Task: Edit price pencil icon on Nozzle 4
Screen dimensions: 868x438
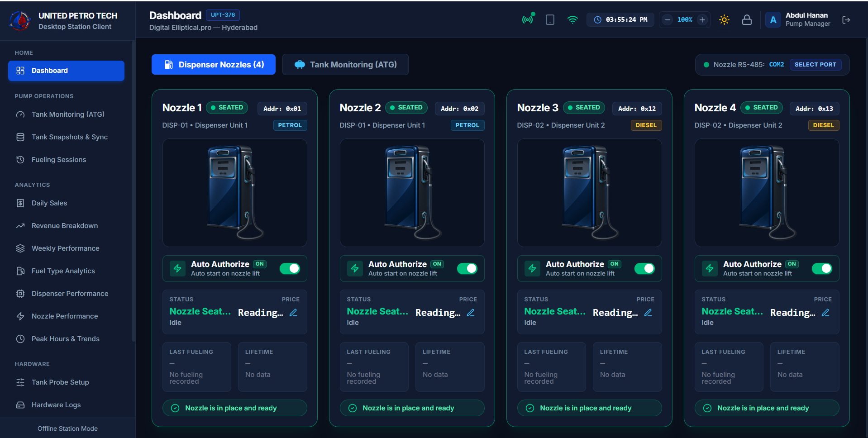Action: pos(825,313)
